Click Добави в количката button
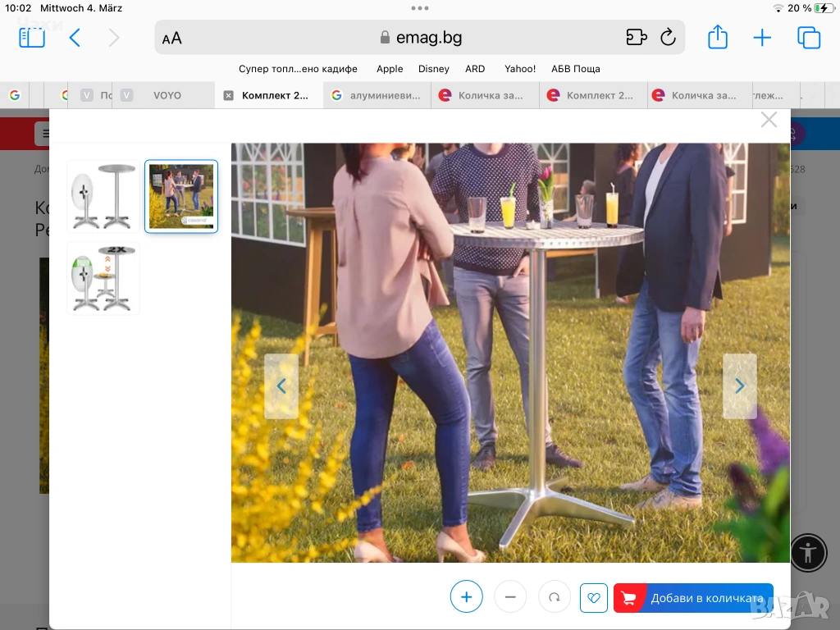Viewport: 840px width, 630px height. coord(693,598)
